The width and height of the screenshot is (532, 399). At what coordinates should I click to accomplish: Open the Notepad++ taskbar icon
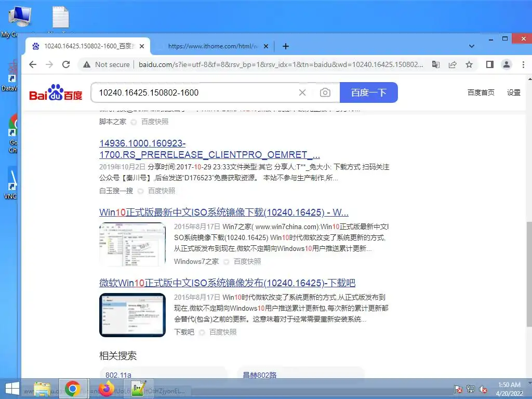click(x=138, y=389)
